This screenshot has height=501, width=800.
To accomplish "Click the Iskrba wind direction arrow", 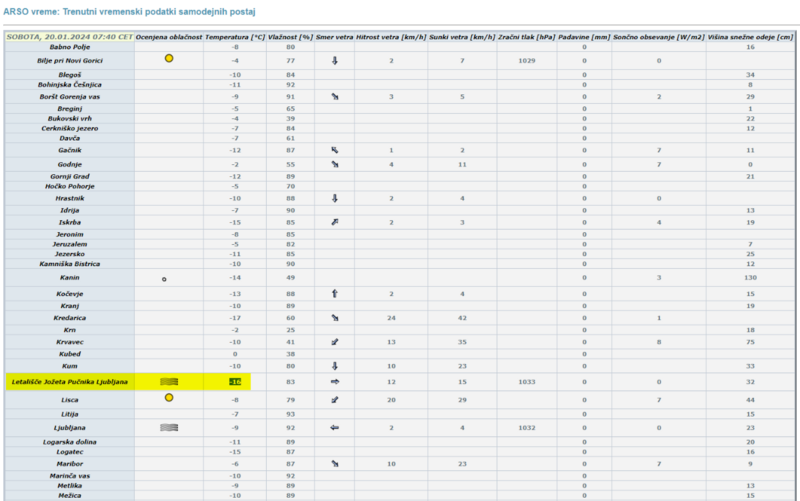I will [x=335, y=222].
